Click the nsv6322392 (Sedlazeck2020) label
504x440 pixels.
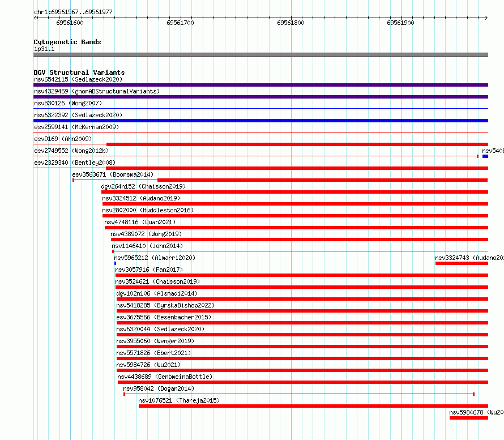click(x=78, y=115)
